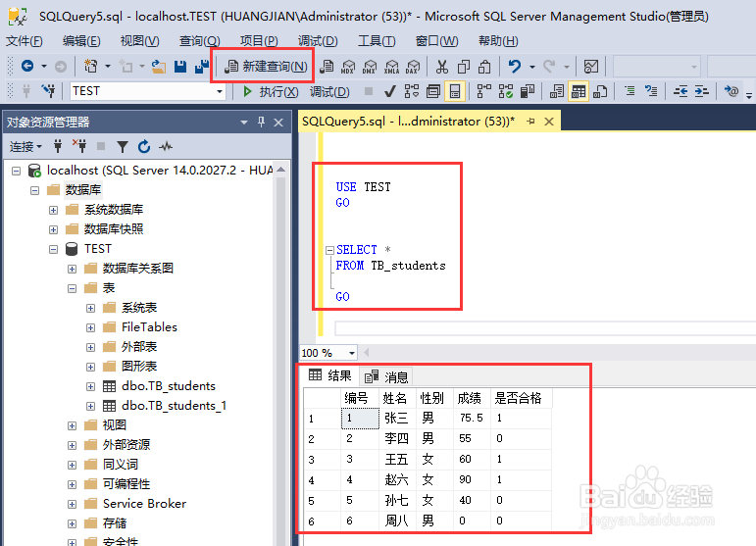Viewport: 756px width, 546px height.
Task: Click the paste icon in the toolbar
Action: click(484, 66)
